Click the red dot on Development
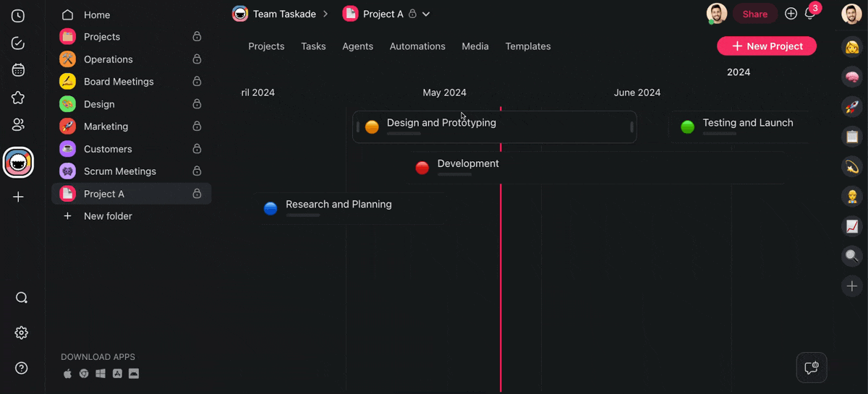Viewport: 868px width, 394px height. pyautogui.click(x=422, y=168)
